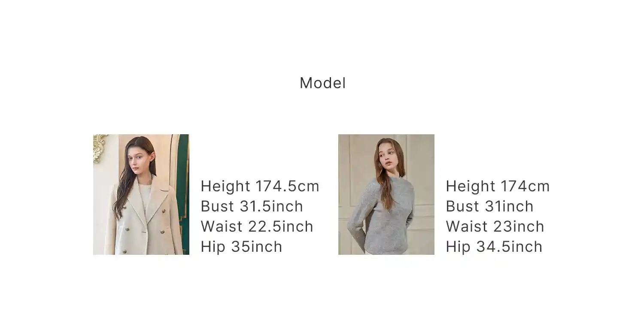This screenshot has width=644, height=332.
Task: Click the Waist 22.5inch text
Action: (257, 226)
